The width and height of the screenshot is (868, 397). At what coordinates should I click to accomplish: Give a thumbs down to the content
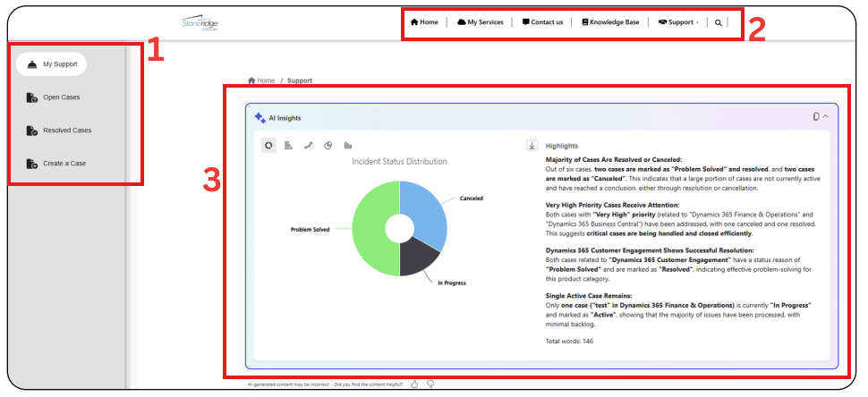pos(430,384)
